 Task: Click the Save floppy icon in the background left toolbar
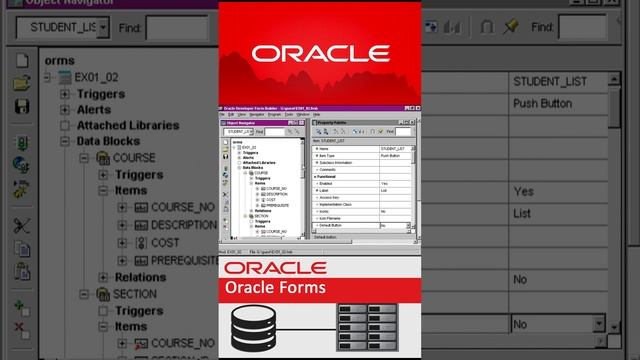point(22,106)
